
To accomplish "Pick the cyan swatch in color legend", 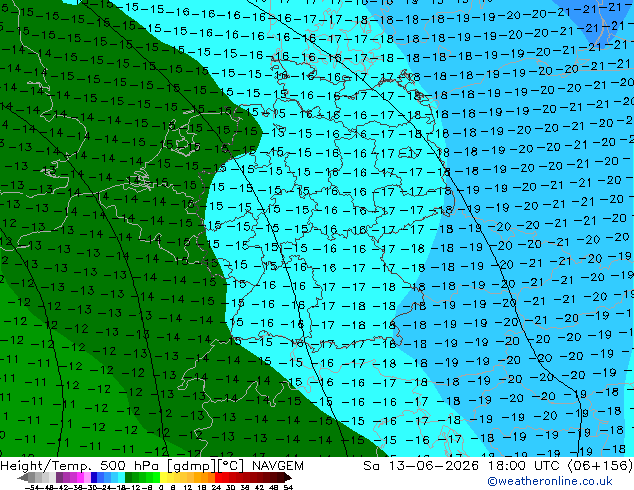I will pyautogui.click(x=122, y=477).
